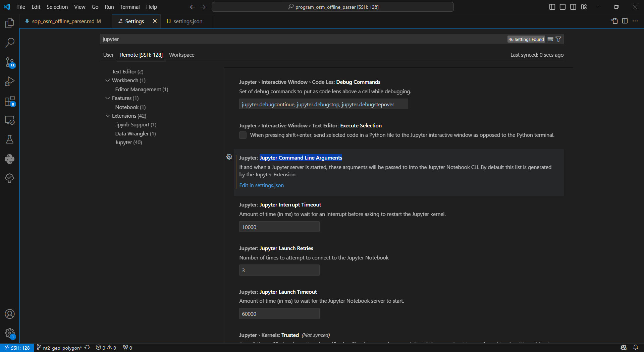
Task: Open the Search view in activity bar
Action: [10, 43]
